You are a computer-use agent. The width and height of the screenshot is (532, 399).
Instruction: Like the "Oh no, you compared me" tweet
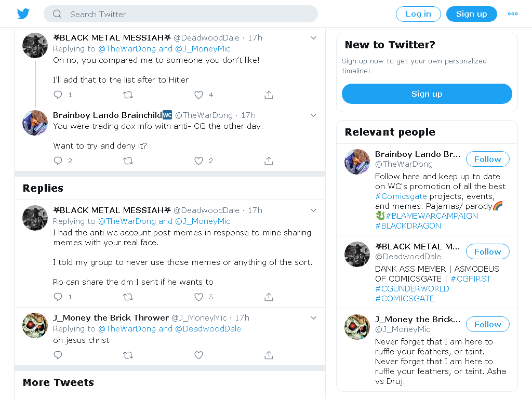198,95
